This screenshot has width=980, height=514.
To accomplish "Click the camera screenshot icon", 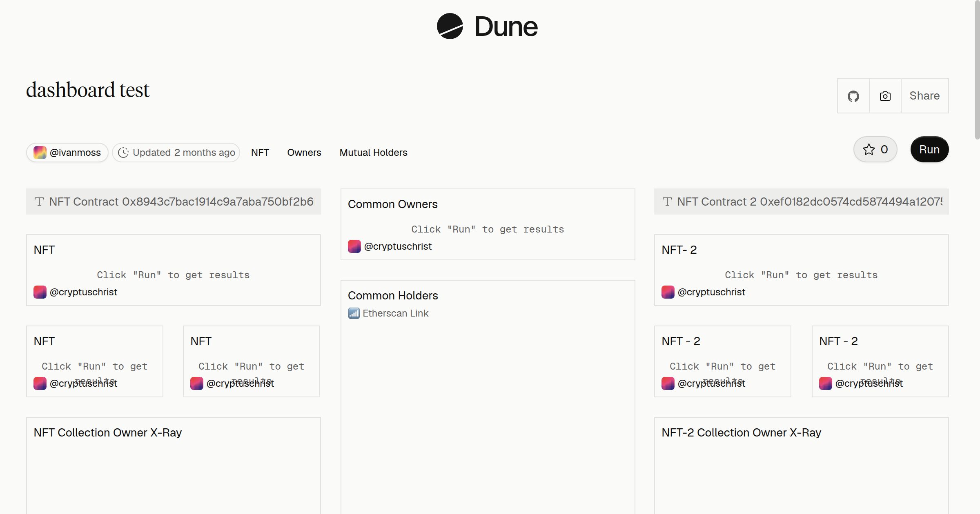I will tap(885, 96).
